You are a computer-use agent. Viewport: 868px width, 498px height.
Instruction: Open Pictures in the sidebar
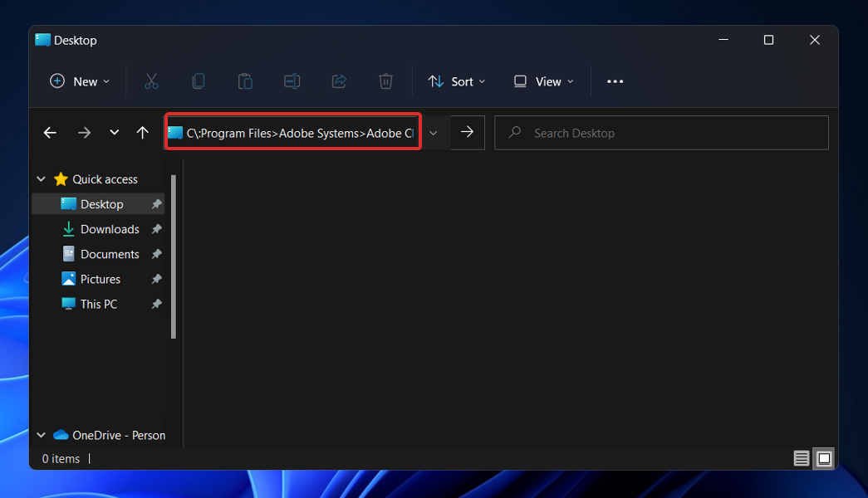click(x=101, y=279)
